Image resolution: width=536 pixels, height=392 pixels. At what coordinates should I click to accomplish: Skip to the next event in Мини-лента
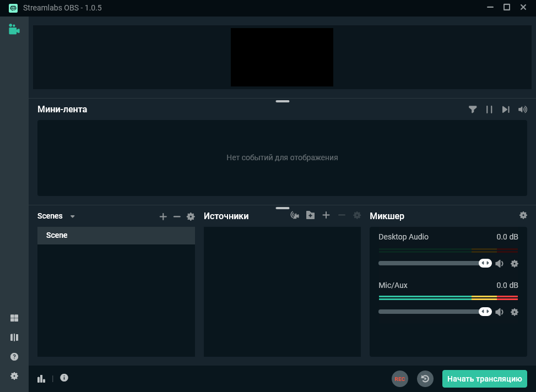(x=506, y=109)
